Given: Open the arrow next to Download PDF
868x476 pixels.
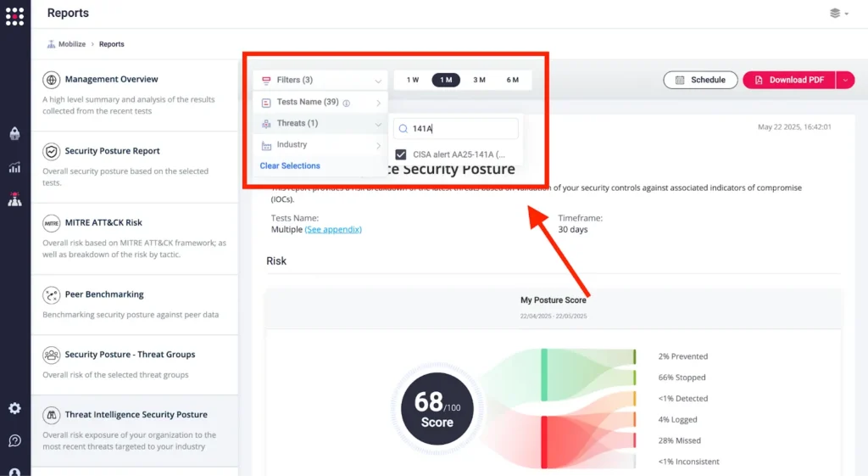Looking at the screenshot, I should [x=845, y=80].
